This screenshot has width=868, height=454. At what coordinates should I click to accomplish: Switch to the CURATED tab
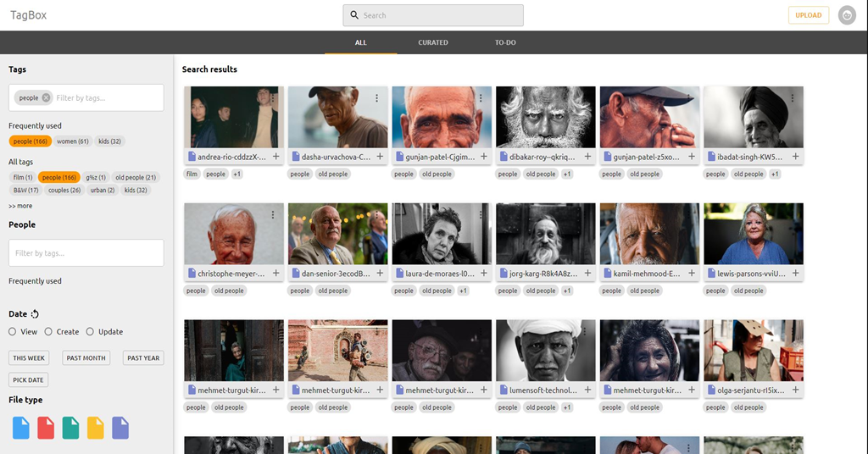[x=433, y=42]
